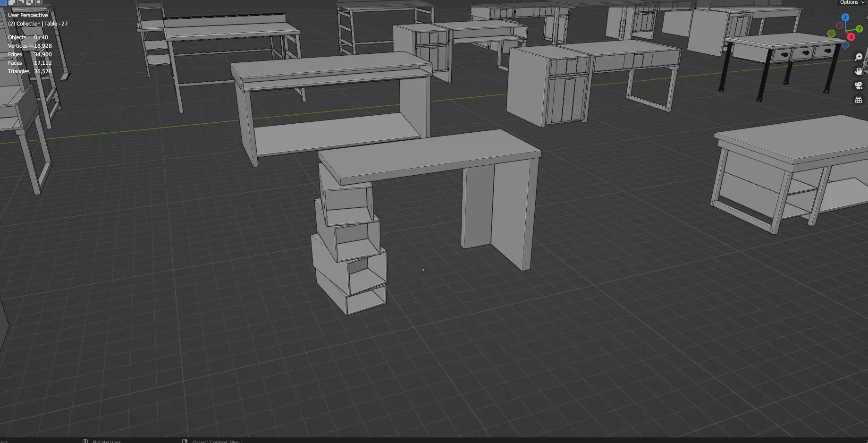Image resolution: width=868 pixels, height=443 pixels.
Task: Click the 'Edges 34,900' statistic
Action: coord(30,54)
